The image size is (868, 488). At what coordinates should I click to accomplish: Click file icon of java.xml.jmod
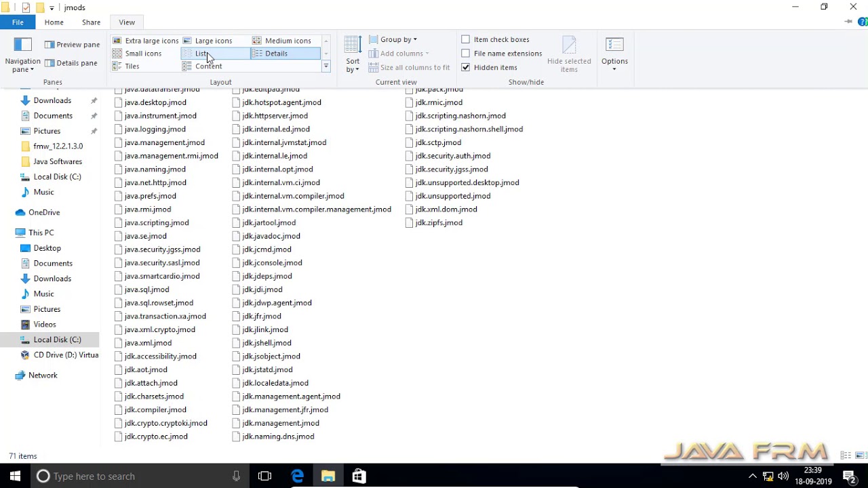[x=119, y=343]
